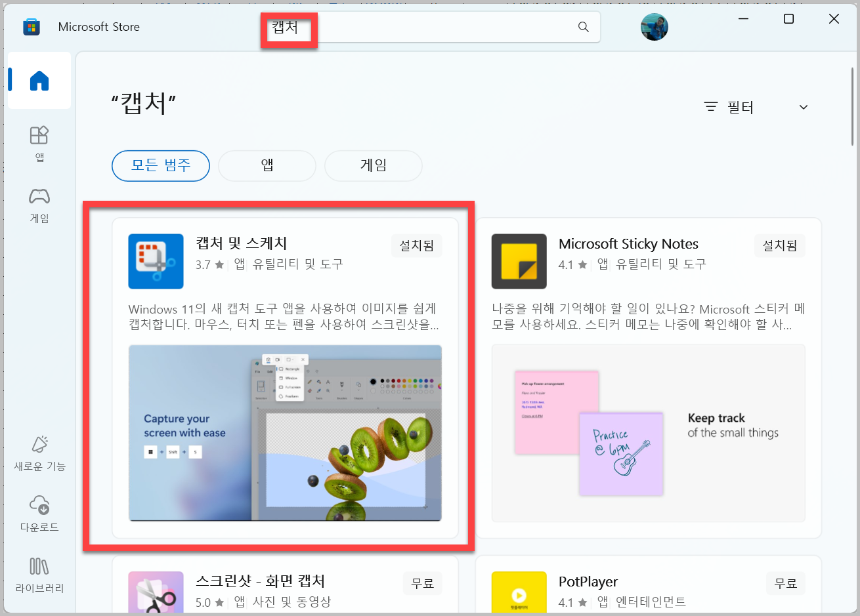Click 유틸리티 및 도구 under 캡처 및 스케치
Screen dimensions: 860x616
tap(297, 264)
